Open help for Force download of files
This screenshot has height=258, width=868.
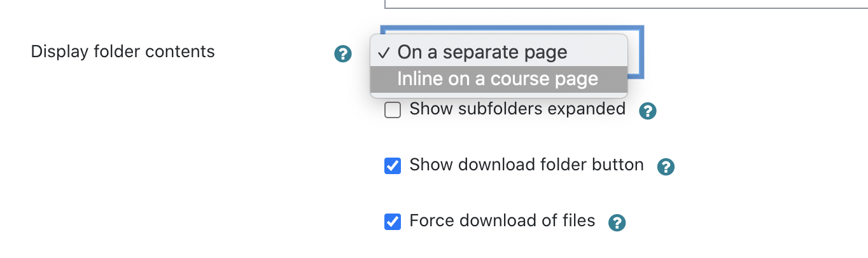pos(617,222)
